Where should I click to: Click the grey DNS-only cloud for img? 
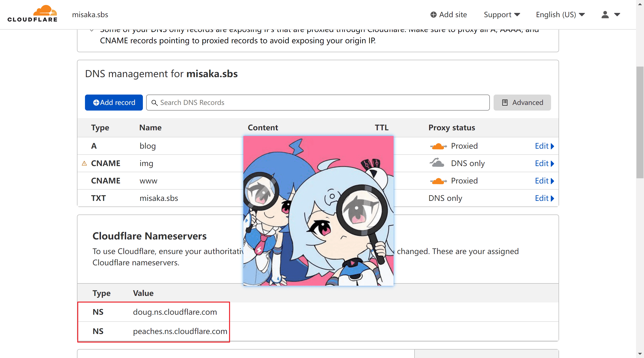[437, 163]
